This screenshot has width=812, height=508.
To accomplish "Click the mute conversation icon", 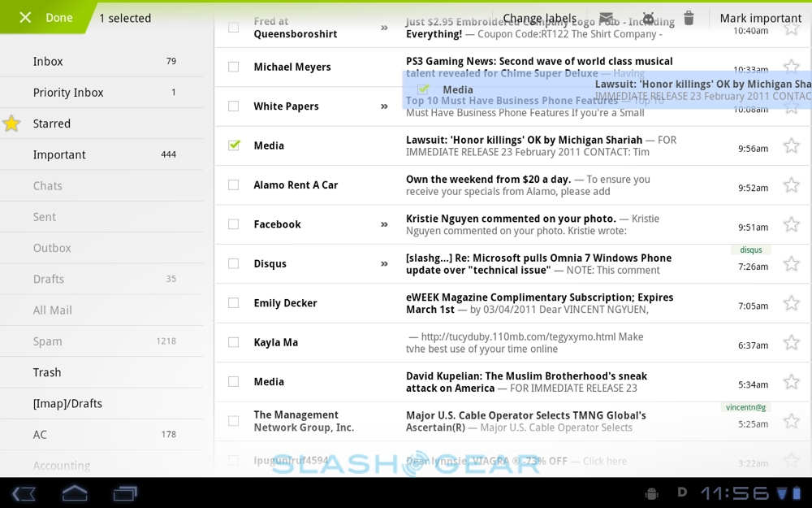I will 648,18.
